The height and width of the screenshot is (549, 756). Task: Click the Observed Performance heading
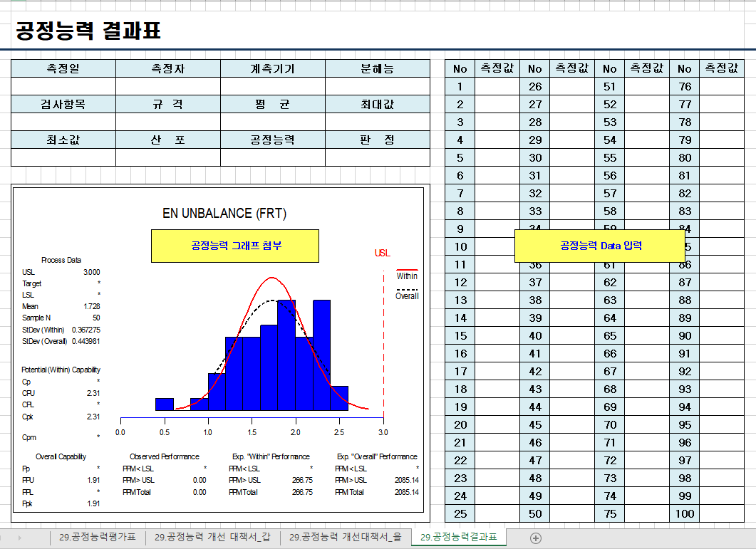pos(165,456)
